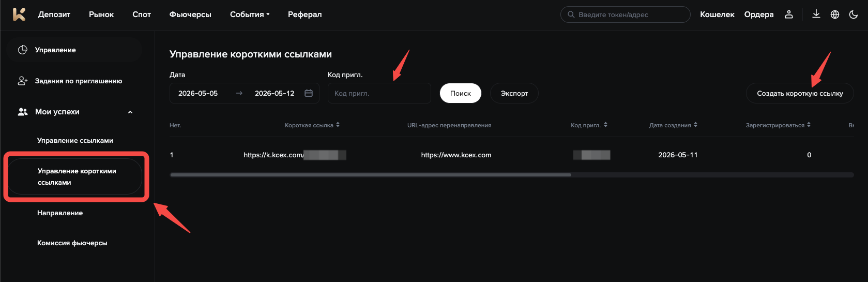Go to the Реферал tab
The width and height of the screenshot is (868, 282).
click(304, 14)
